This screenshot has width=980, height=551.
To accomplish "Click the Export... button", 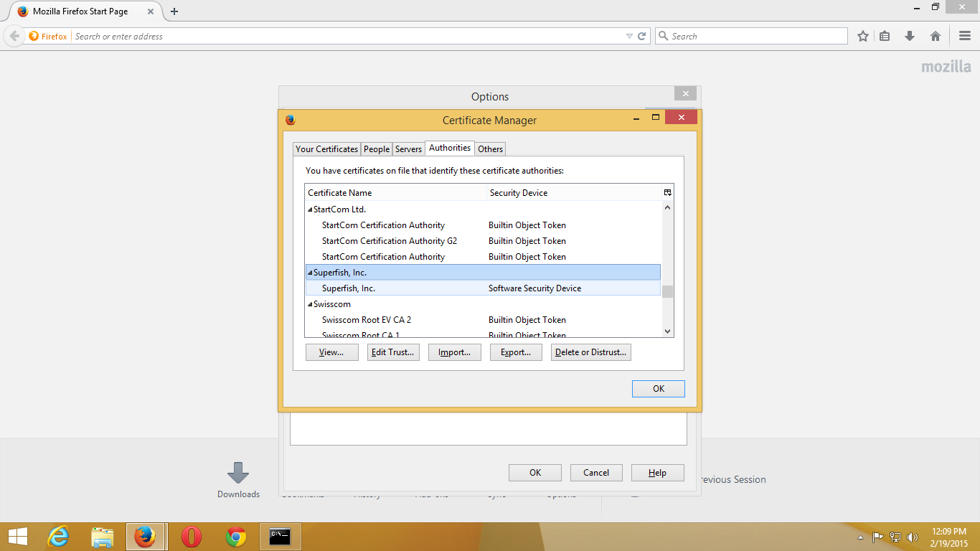I will coord(516,352).
